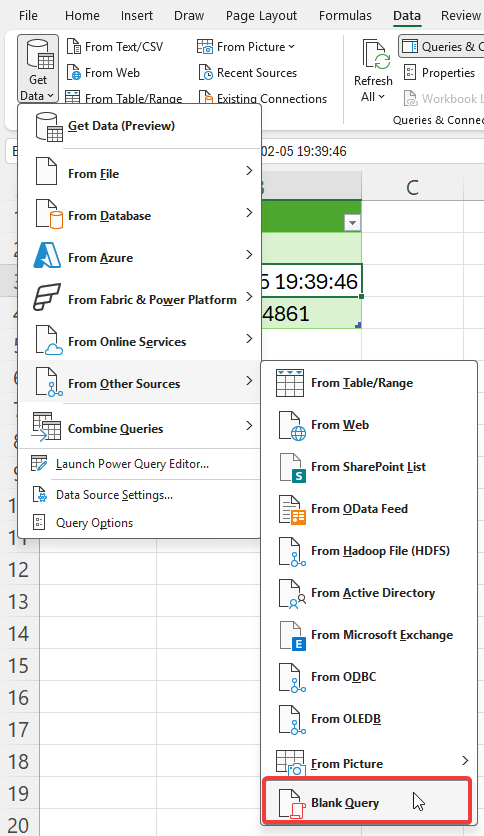This screenshot has width=484, height=836.
Task: Select row 15 header
Action: 18,666
